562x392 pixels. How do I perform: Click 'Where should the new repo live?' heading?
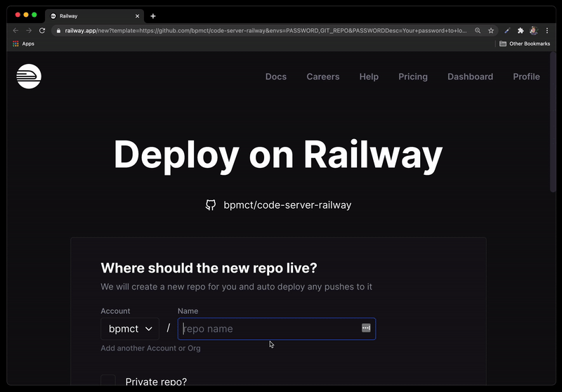pos(209,268)
